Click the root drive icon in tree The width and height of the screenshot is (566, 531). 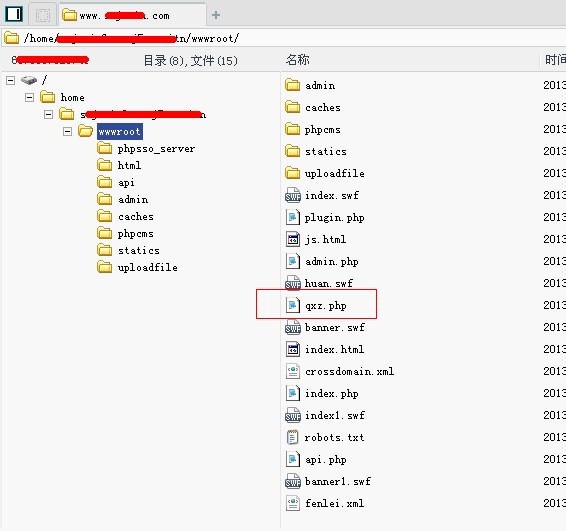pyautogui.click(x=29, y=80)
